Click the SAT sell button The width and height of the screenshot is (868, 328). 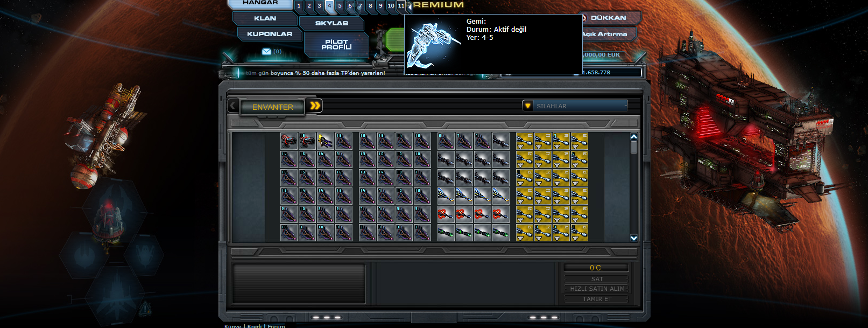[x=597, y=279]
